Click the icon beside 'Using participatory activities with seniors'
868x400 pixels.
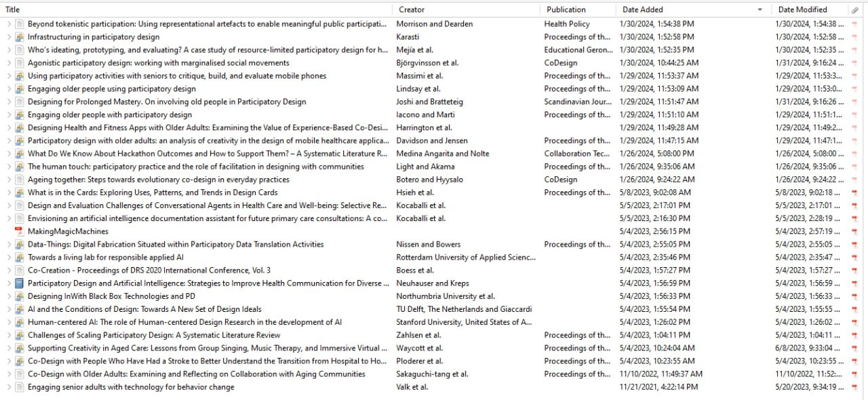click(20, 76)
